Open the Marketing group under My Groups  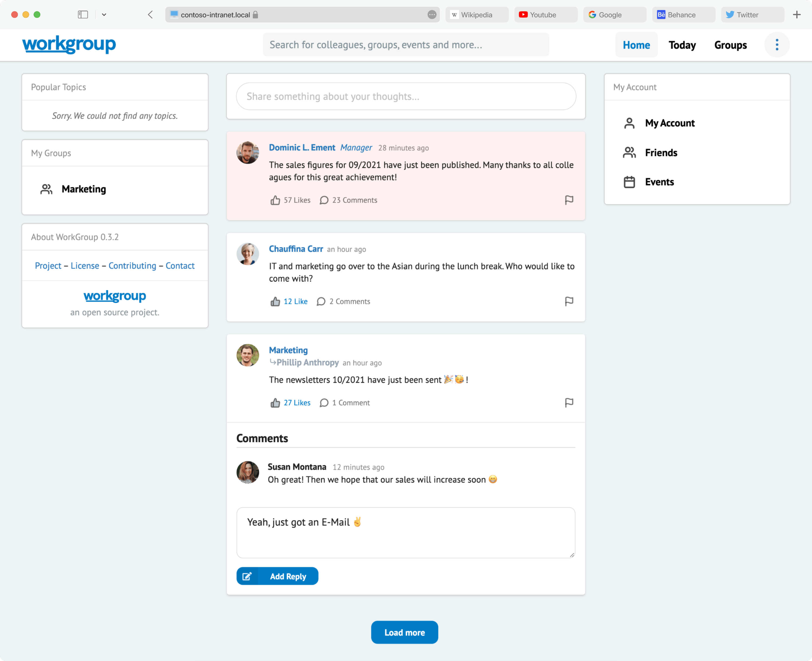(83, 189)
